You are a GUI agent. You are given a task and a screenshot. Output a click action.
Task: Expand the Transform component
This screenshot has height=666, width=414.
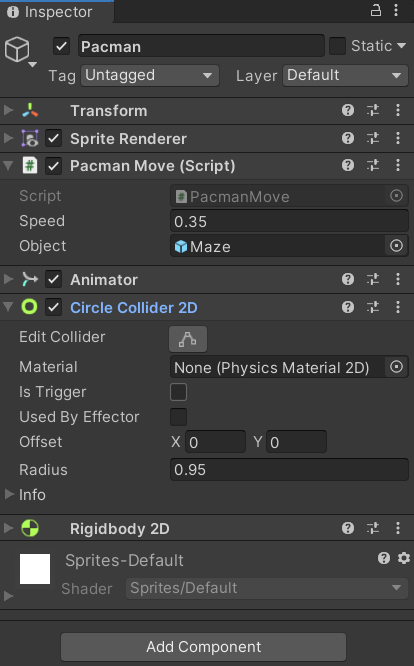tap(8, 110)
